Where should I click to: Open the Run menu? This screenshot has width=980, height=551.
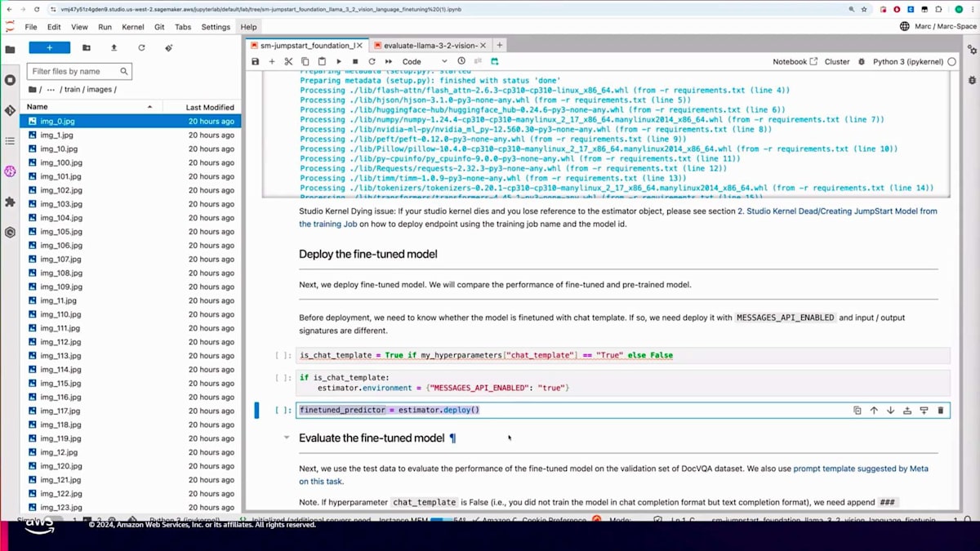tap(105, 27)
